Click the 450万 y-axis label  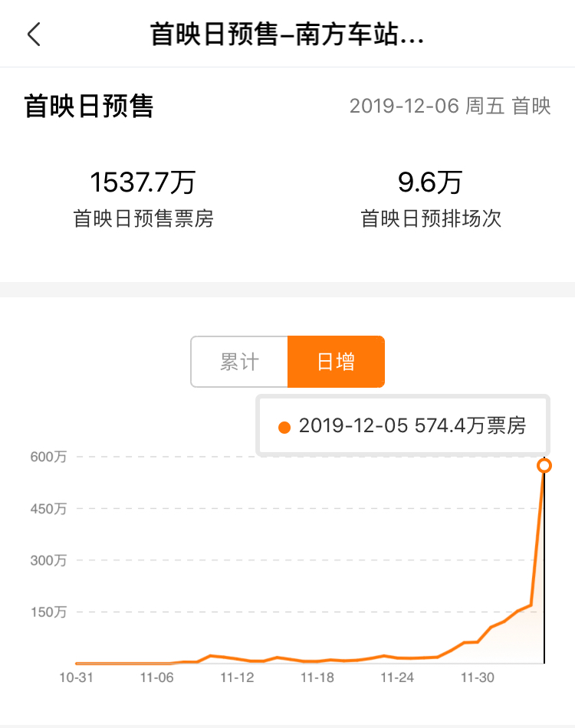coord(48,509)
